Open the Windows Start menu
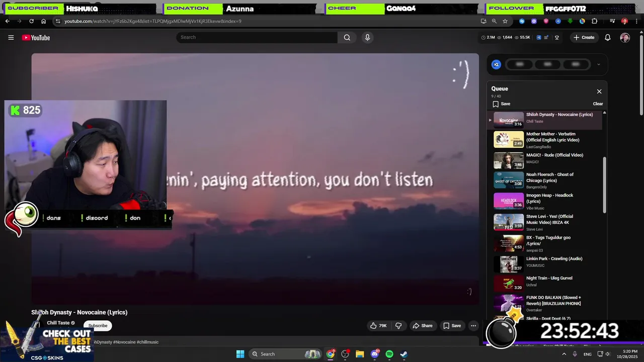 tap(240, 354)
